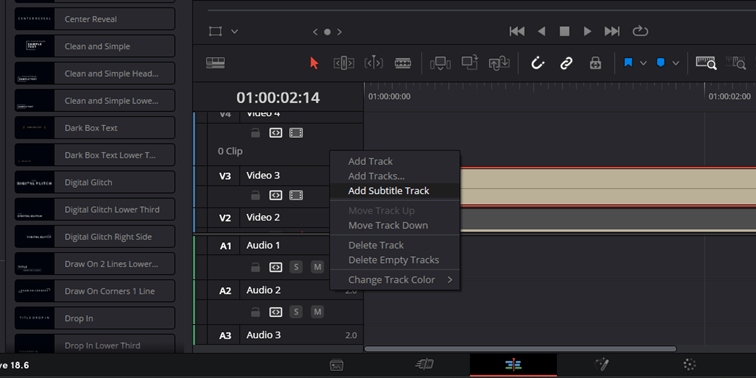
Task: Open the marker color dropdown arrow
Action: 676,63
